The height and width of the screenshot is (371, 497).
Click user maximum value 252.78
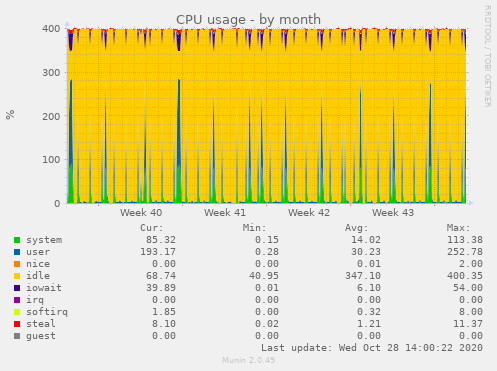pyautogui.click(x=465, y=252)
